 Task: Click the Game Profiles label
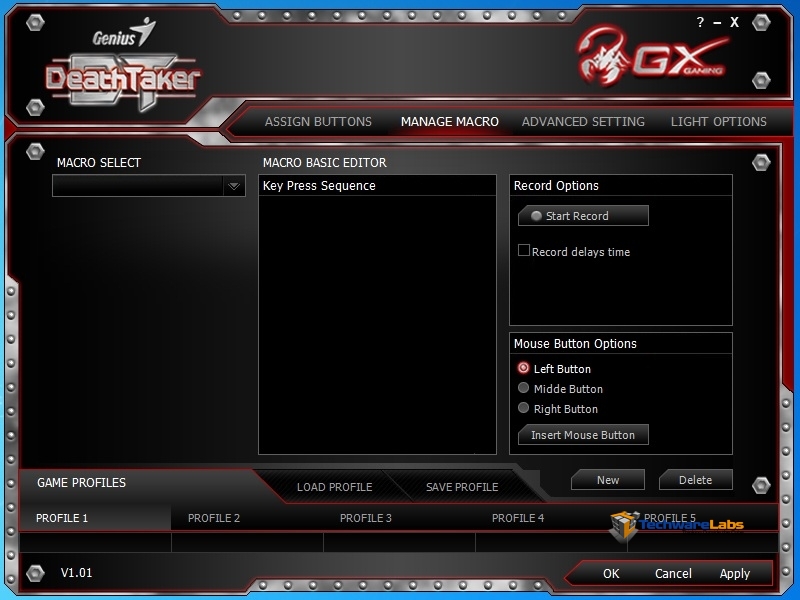click(x=82, y=483)
